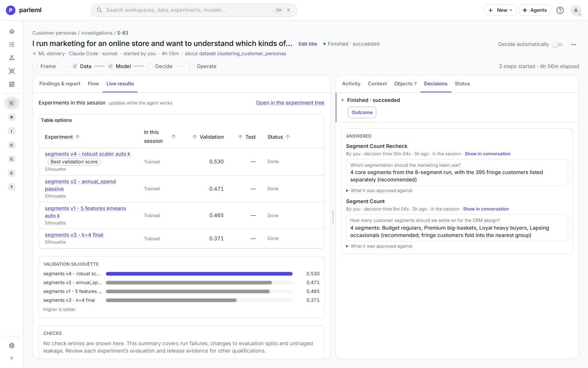The image size is (588, 368).
Task: Open in the experiment tree link
Action: click(x=290, y=103)
